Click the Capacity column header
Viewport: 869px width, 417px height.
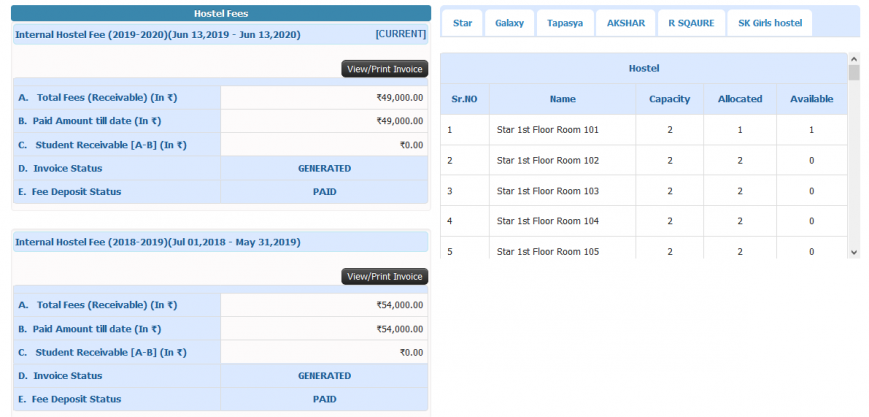[x=669, y=99]
